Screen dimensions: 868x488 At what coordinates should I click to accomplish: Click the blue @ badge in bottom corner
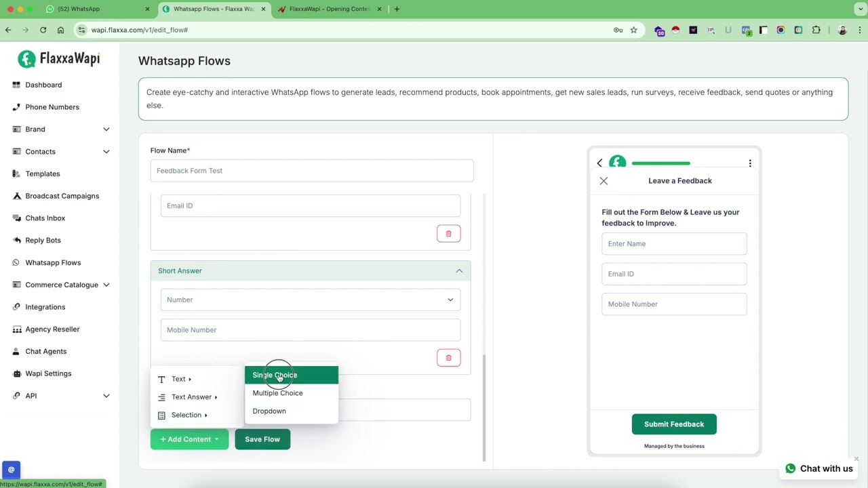coord(11,469)
